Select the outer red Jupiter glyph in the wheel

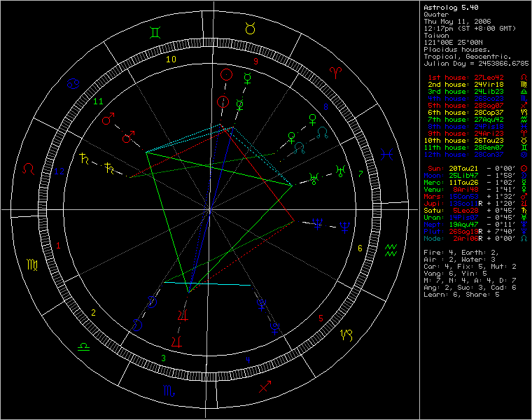tap(177, 342)
